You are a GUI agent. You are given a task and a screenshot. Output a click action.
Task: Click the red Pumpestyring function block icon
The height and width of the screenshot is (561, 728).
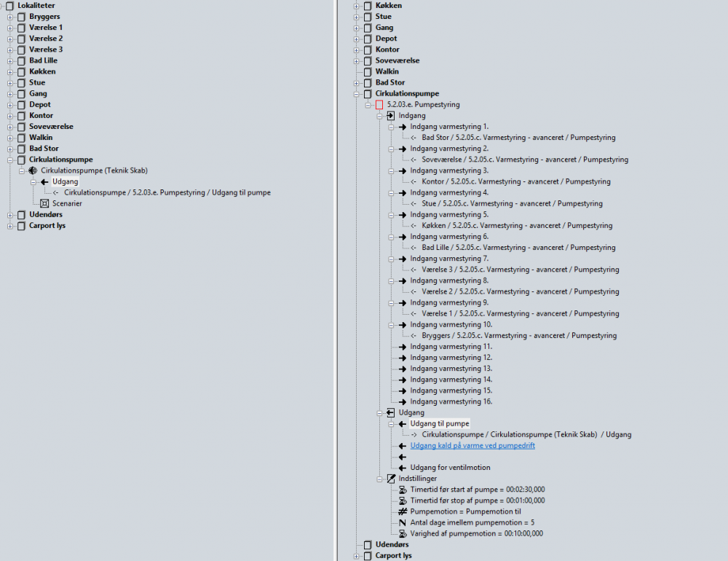(x=379, y=105)
